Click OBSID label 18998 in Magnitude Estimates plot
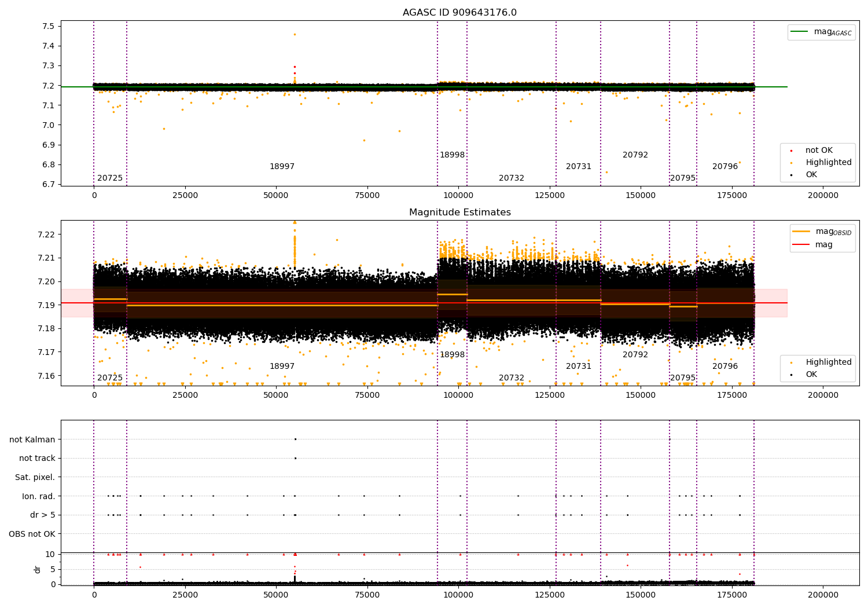The width and height of the screenshot is (868, 608). [x=453, y=355]
